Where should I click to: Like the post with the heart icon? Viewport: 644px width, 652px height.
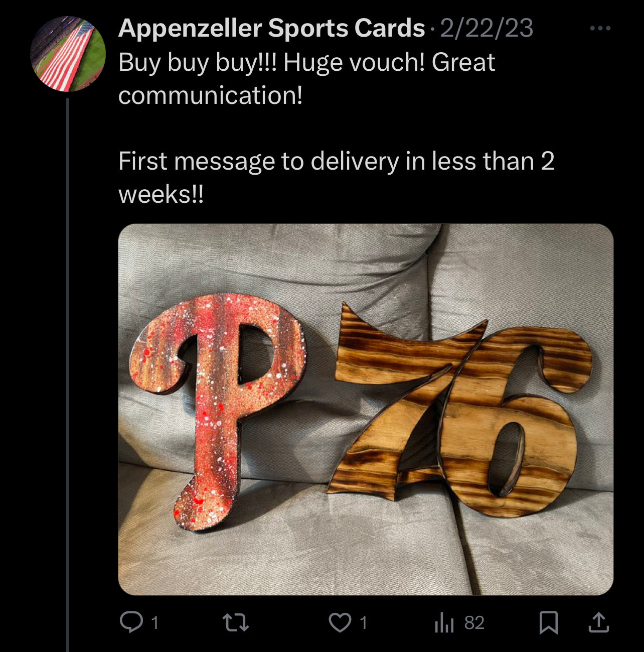tap(340, 623)
